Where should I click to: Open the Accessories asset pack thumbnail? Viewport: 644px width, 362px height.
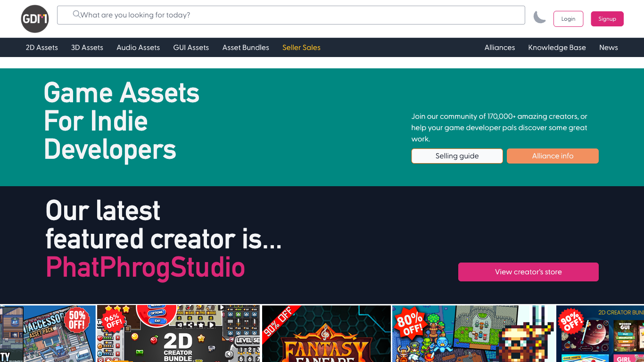pyautogui.click(x=48, y=334)
